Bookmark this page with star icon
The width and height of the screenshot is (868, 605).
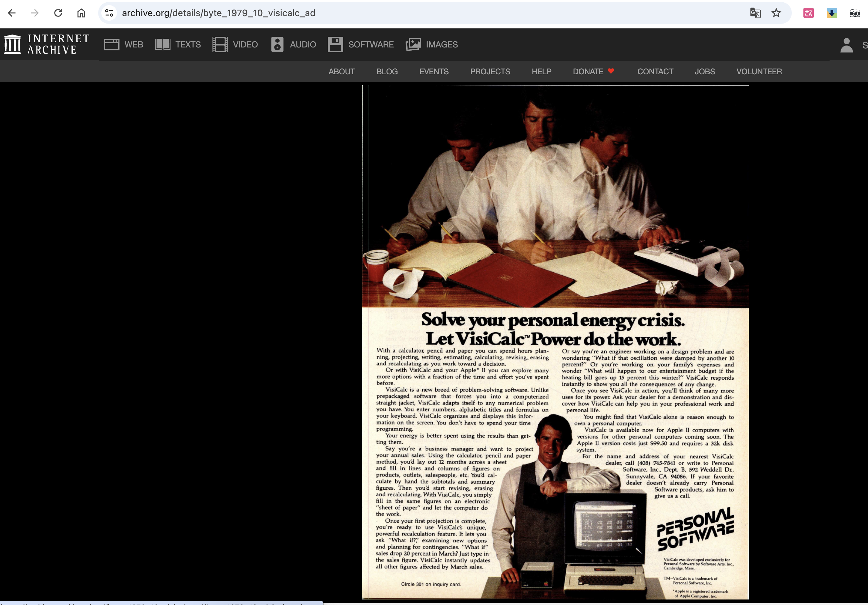pyautogui.click(x=776, y=13)
